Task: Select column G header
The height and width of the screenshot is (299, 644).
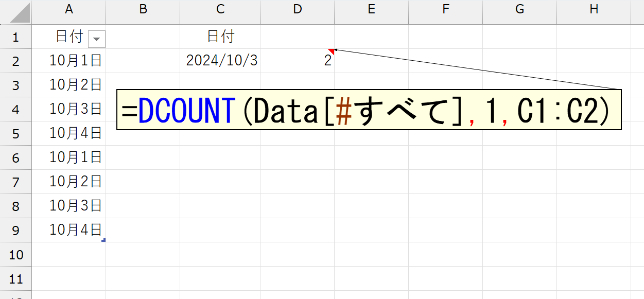Action: pyautogui.click(x=520, y=12)
